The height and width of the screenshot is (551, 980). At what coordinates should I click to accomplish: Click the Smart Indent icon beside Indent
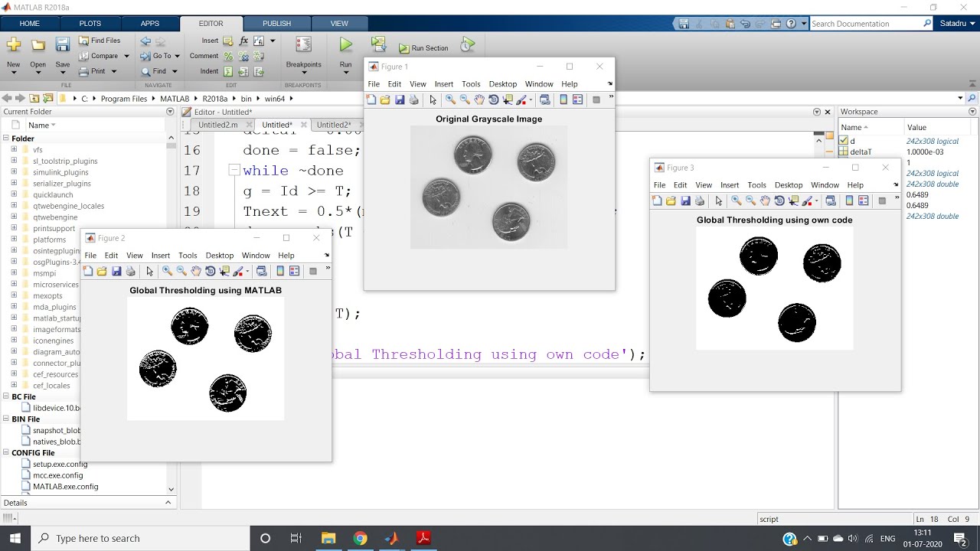[x=228, y=71]
